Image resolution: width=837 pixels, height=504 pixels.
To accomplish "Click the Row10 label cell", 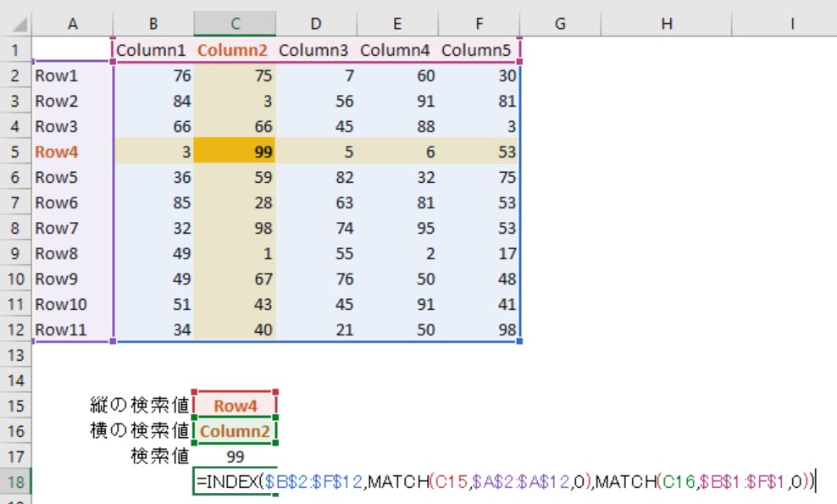I will (x=73, y=304).
